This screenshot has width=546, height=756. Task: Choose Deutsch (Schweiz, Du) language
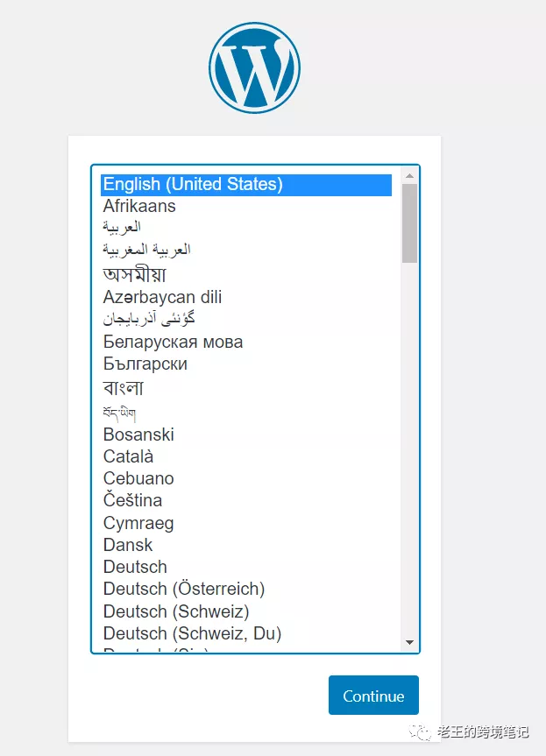192,632
